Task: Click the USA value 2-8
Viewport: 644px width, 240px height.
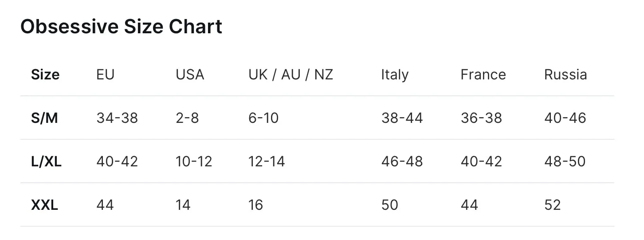Action: coord(187,118)
